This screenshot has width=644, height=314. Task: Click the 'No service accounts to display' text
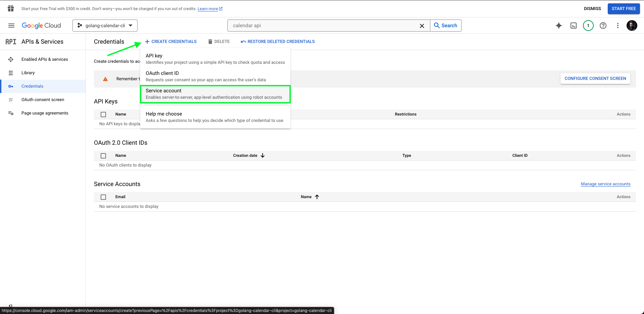(129, 207)
